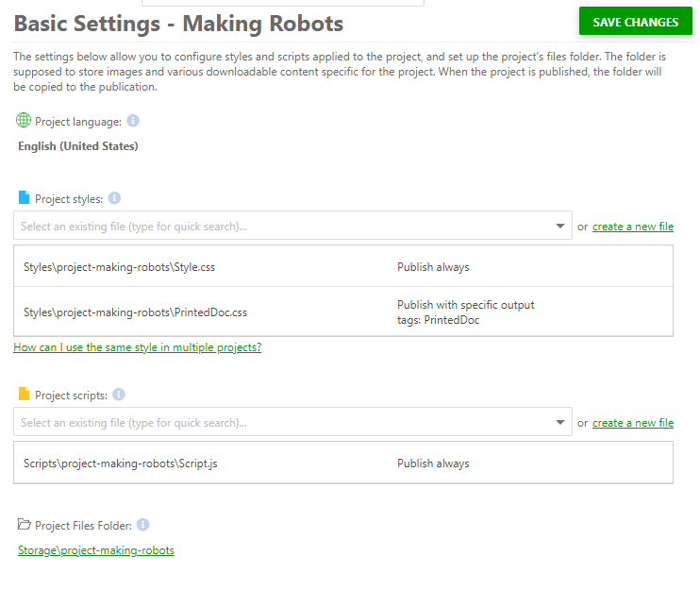Viewport: 700px width, 590px height.
Task: Select the Styles\project-making-robots\Style.css row
Action: coord(343,266)
